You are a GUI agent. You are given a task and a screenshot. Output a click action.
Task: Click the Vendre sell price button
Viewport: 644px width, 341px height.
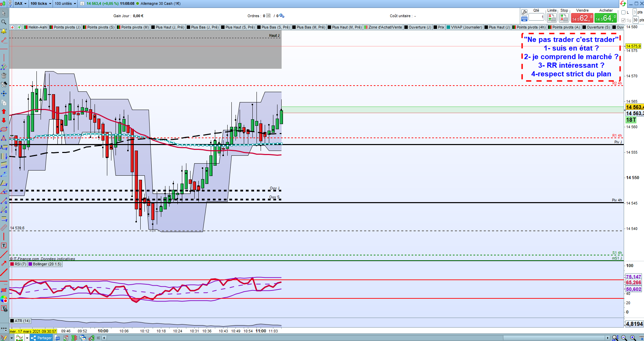[582, 18]
